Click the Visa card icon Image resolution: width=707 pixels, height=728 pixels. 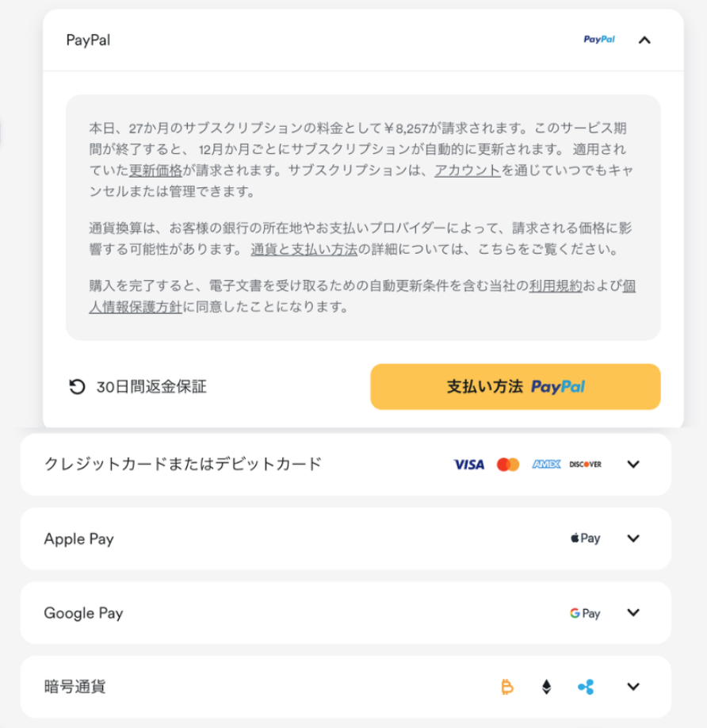click(468, 465)
